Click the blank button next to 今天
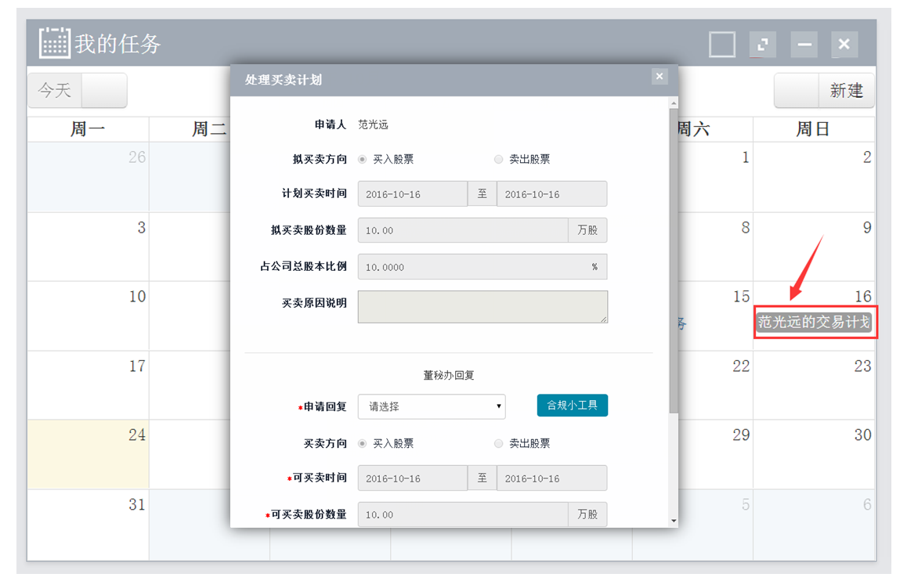918x588 pixels. click(x=104, y=91)
